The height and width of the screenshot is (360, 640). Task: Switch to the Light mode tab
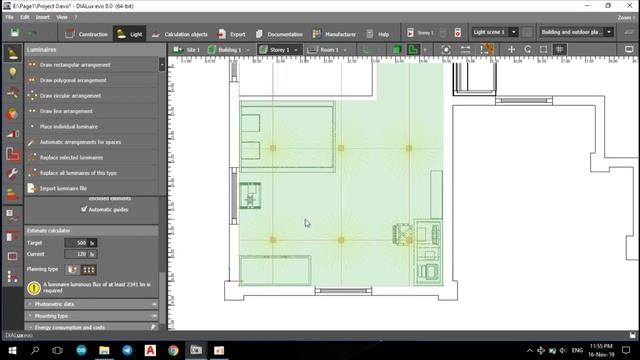(x=129, y=34)
